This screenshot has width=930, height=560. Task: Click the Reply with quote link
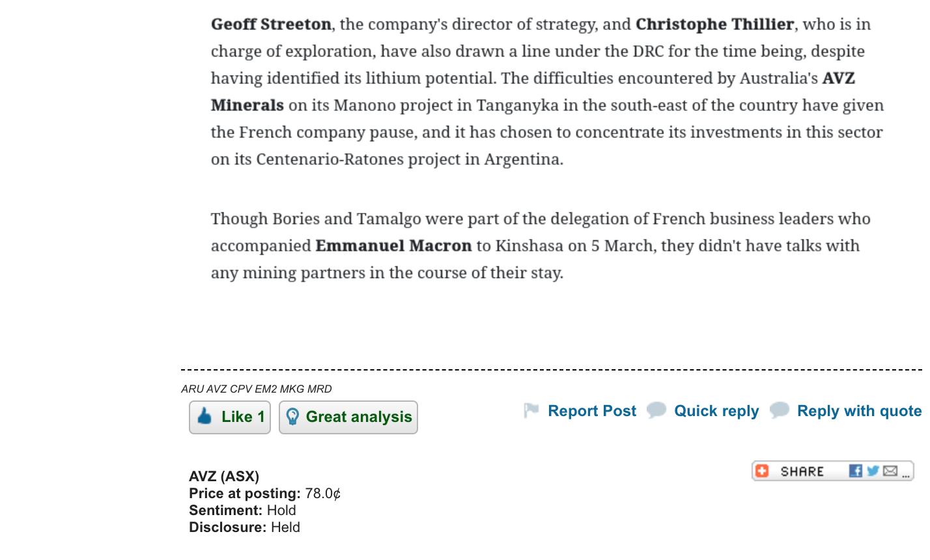859,411
